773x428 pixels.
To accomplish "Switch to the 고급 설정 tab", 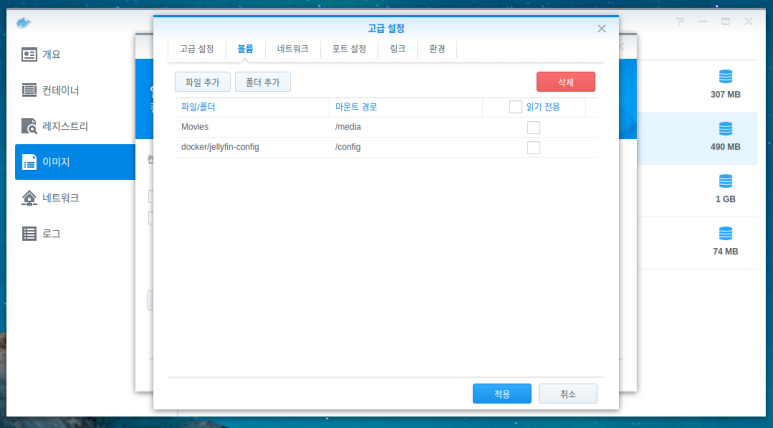I will tap(197, 49).
